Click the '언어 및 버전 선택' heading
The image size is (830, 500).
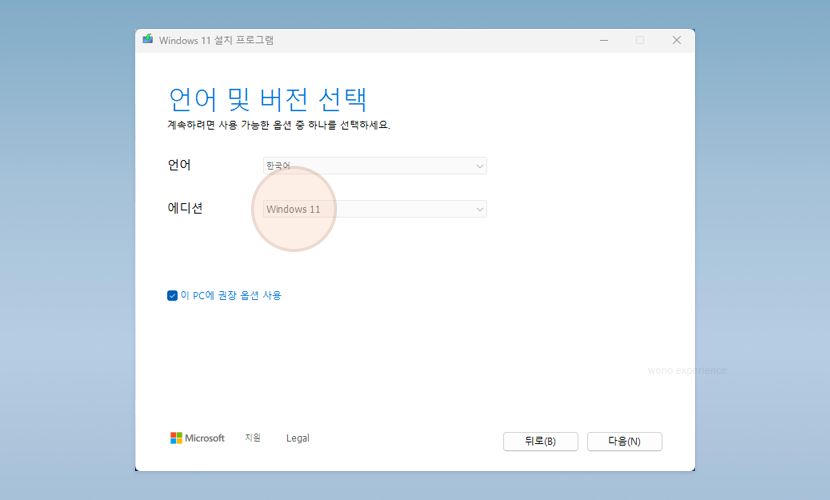(267, 99)
